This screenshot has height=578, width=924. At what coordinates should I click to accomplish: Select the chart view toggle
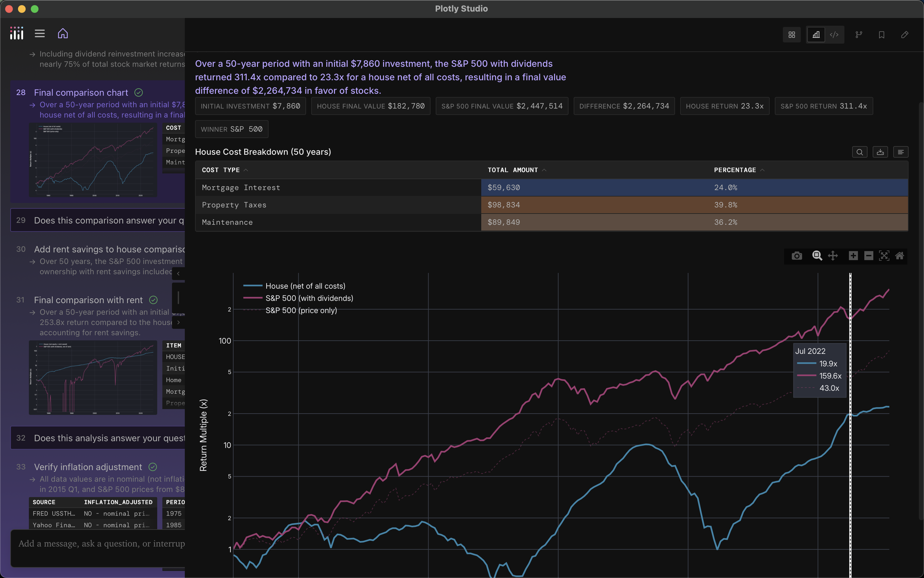pyautogui.click(x=816, y=35)
